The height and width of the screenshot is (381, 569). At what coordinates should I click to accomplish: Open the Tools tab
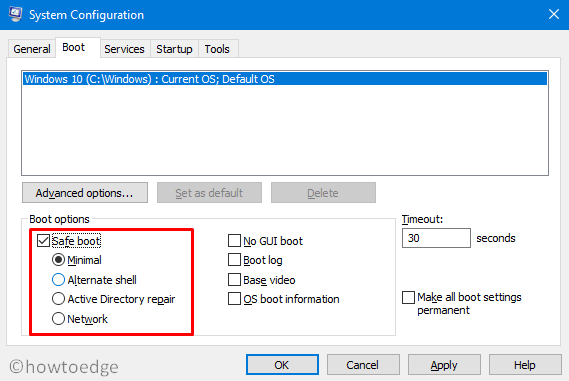pos(217,49)
